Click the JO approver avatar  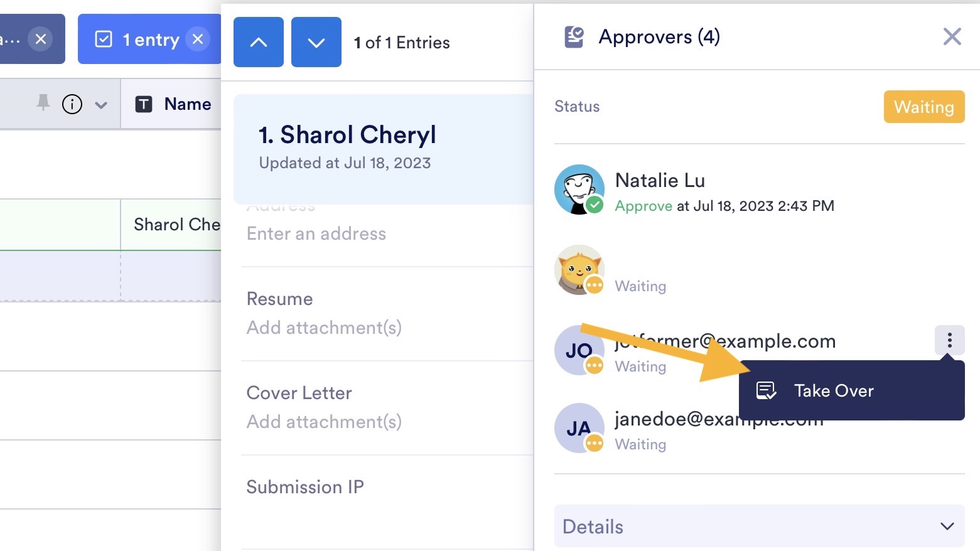pos(579,350)
